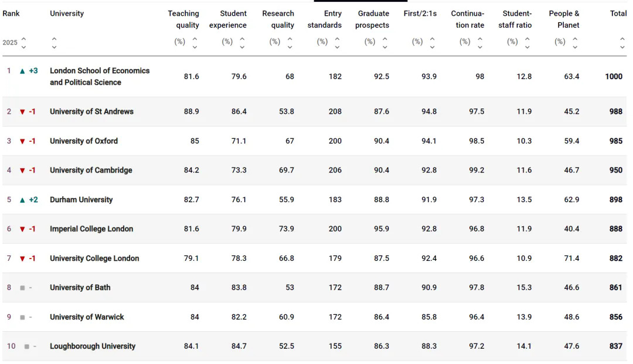Image resolution: width=633 pixels, height=364 pixels.
Task: Sort by First/2:1s column arrows
Action: (x=432, y=42)
